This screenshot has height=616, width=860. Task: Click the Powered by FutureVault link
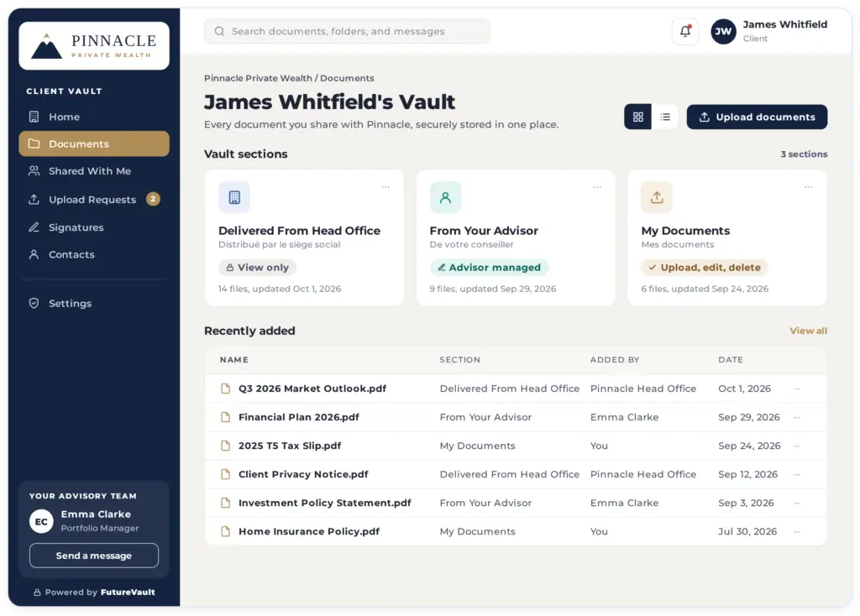click(x=94, y=592)
